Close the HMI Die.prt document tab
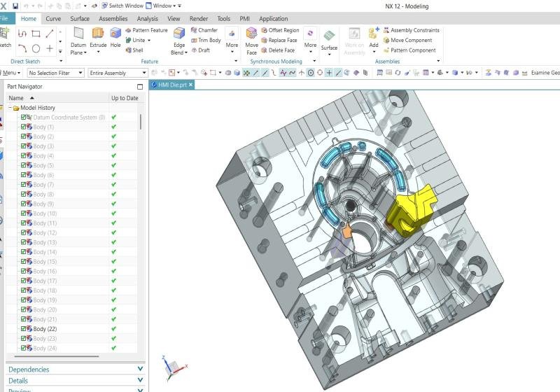Image resolution: width=560 pixels, height=392 pixels. 190,85
